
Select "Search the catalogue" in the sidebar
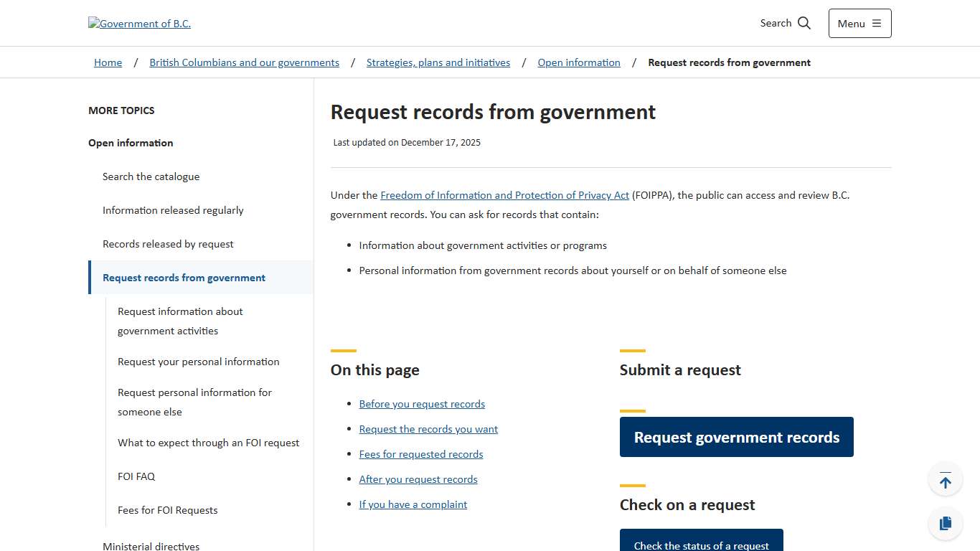click(x=151, y=176)
